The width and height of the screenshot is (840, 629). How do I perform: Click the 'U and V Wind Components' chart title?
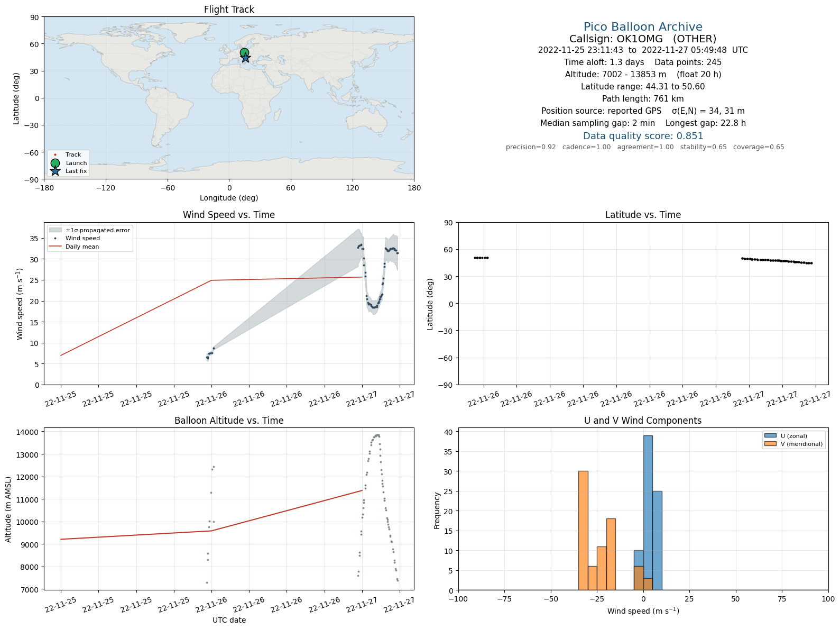point(643,421)
